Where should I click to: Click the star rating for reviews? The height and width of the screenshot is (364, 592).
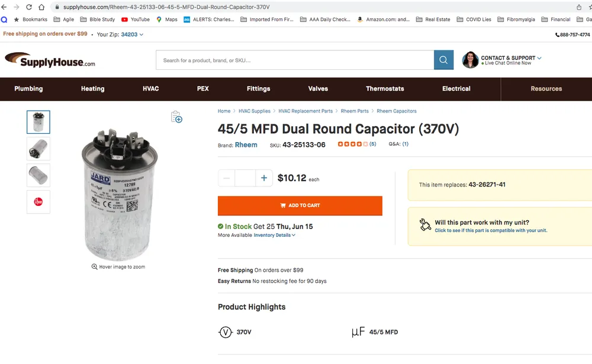[x=353, y=144]
